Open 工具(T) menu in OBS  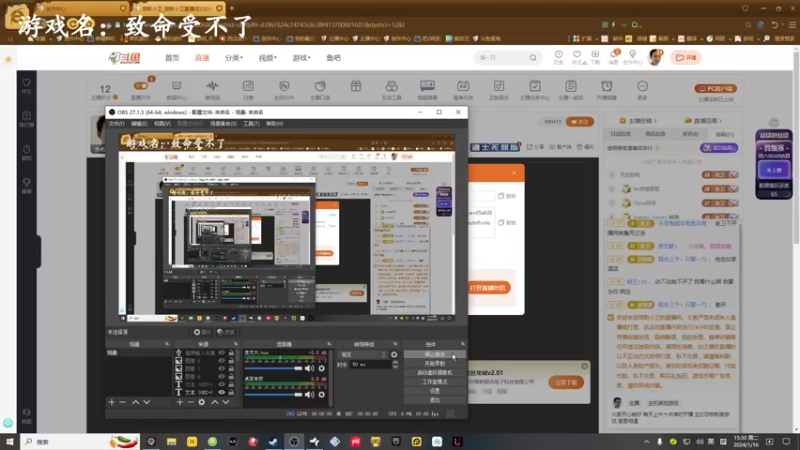click(x=251, y=123)
